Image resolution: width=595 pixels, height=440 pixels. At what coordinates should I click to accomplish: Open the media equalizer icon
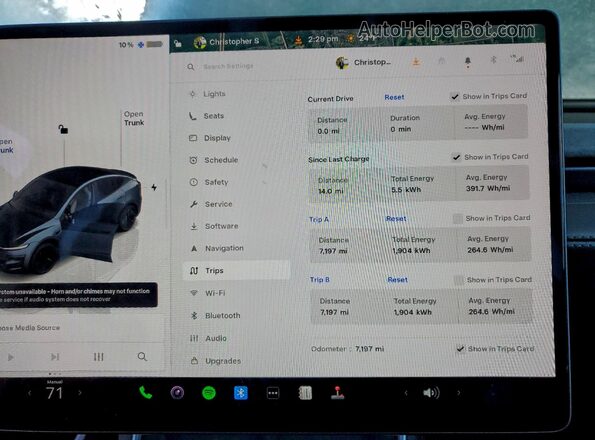click(x=99, y=357)
